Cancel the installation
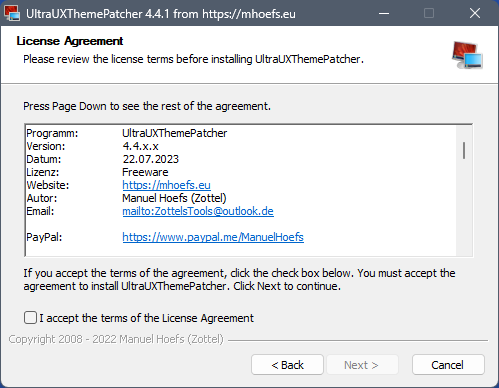This screenshot has width=499, height=388. [x=448, y=365]
